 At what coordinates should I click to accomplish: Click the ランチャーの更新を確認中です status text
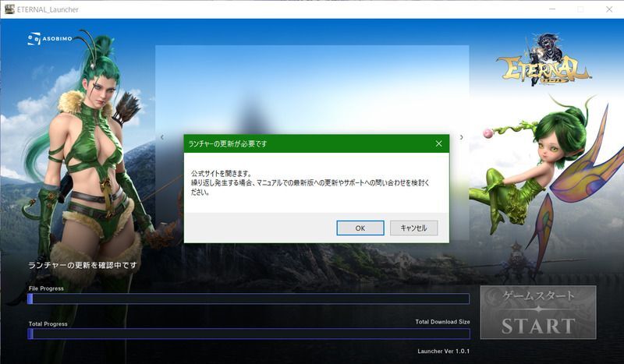pos(83,266)
